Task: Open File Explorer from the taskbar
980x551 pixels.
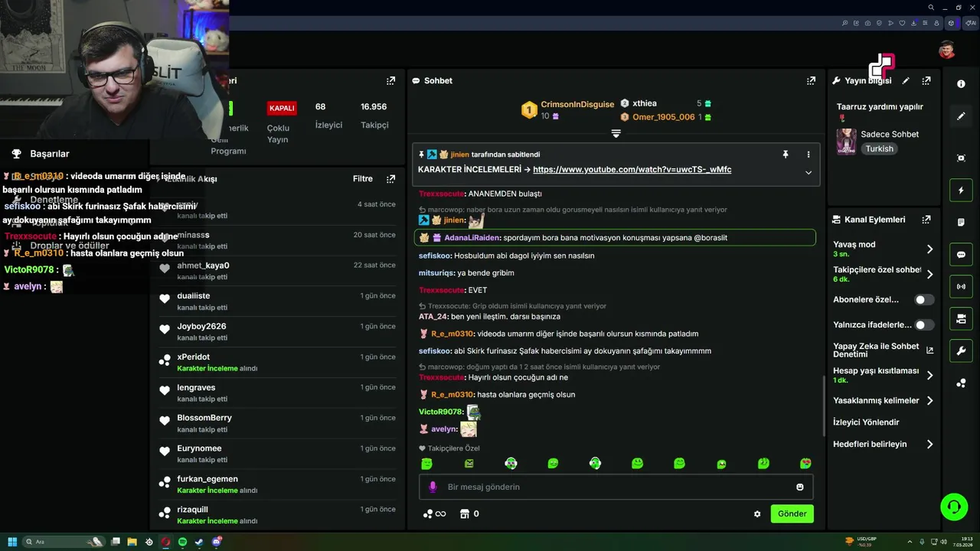Action: (x=132, y=542)
